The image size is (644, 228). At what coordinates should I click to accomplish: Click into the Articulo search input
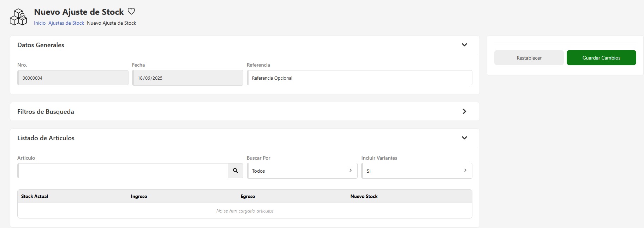pos(123,171)
